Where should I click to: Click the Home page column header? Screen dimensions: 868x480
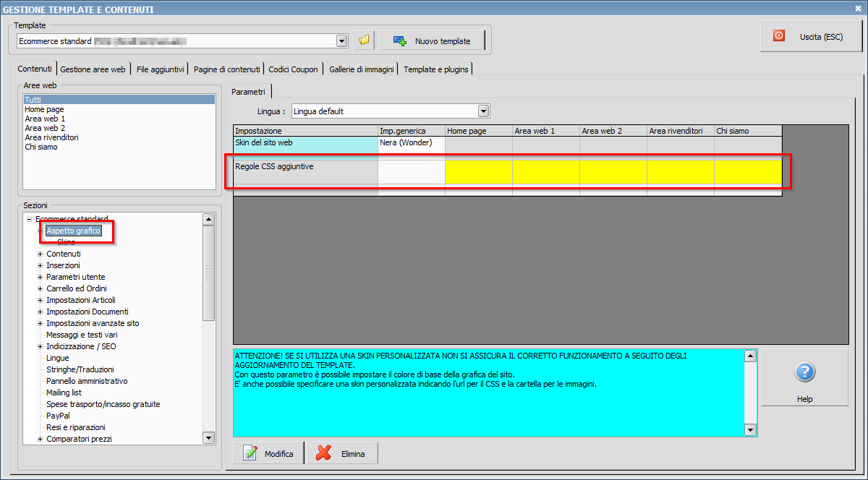click(x=478, y=131)
